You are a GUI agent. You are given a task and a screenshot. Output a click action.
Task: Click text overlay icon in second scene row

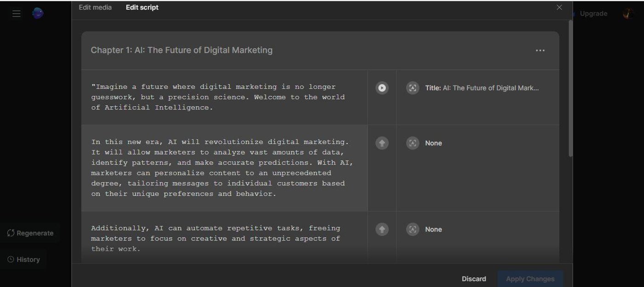coord(413,143)
